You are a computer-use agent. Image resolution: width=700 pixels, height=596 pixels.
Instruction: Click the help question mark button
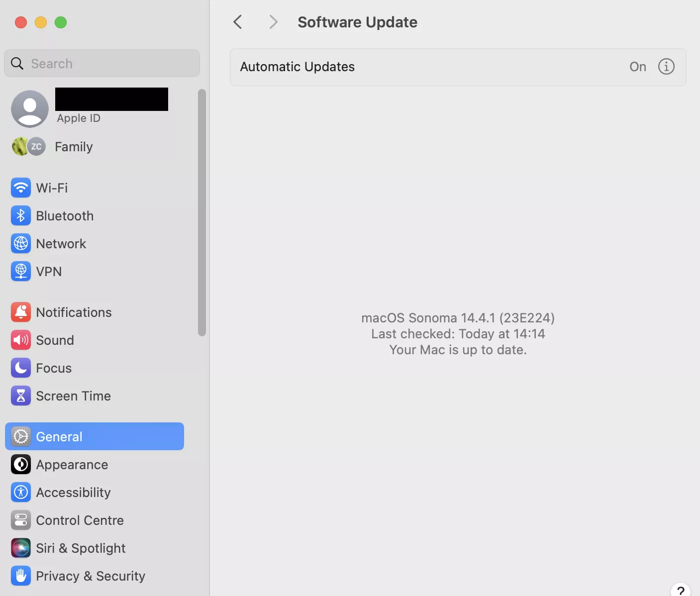[681, 591]
